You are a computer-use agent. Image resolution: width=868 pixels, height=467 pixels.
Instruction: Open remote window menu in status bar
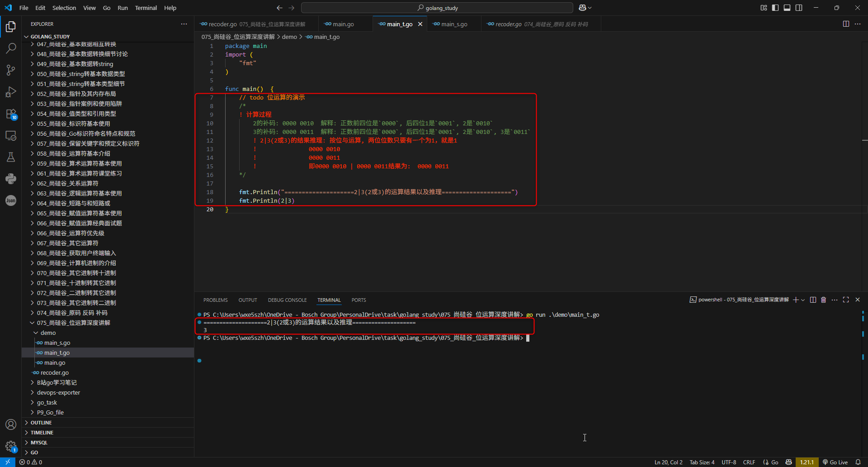8,462
